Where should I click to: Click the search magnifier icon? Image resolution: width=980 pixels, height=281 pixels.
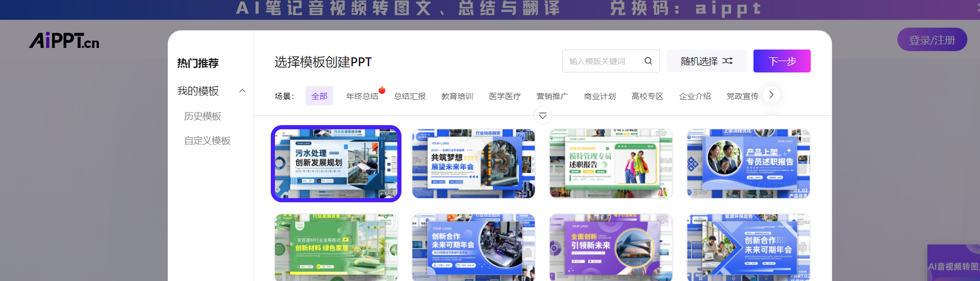[648, 61]
